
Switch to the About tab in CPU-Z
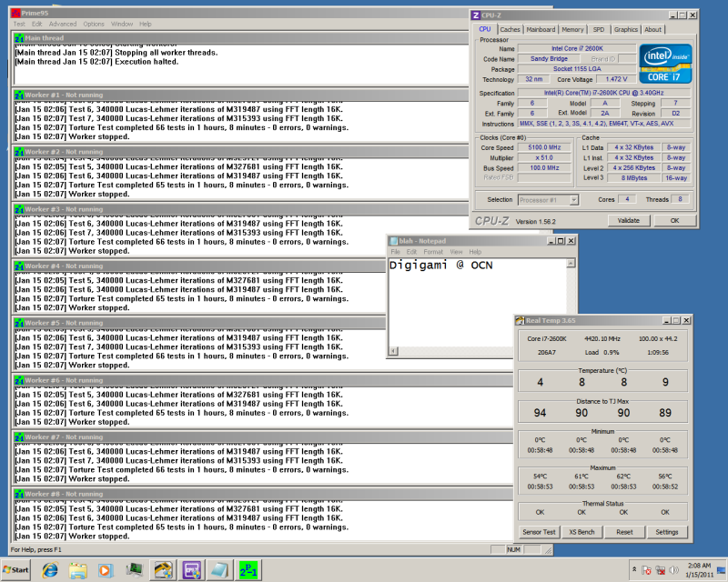coord(652,29)
